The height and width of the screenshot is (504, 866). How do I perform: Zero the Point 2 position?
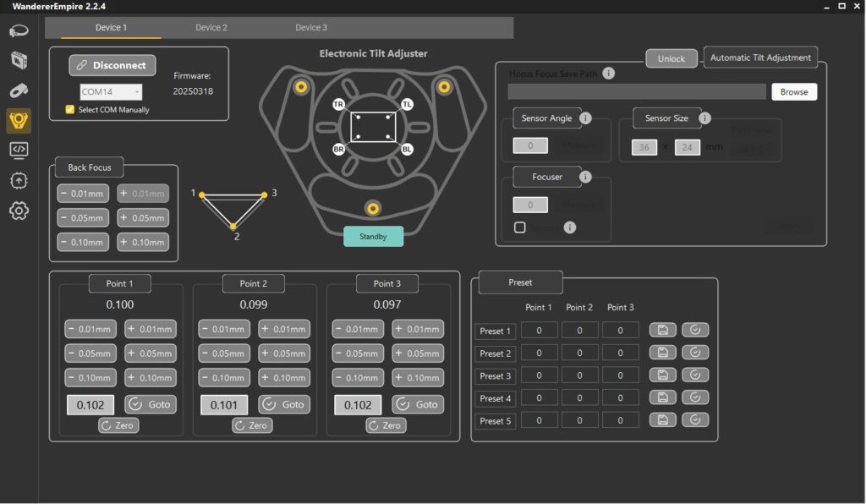[252, 425]
